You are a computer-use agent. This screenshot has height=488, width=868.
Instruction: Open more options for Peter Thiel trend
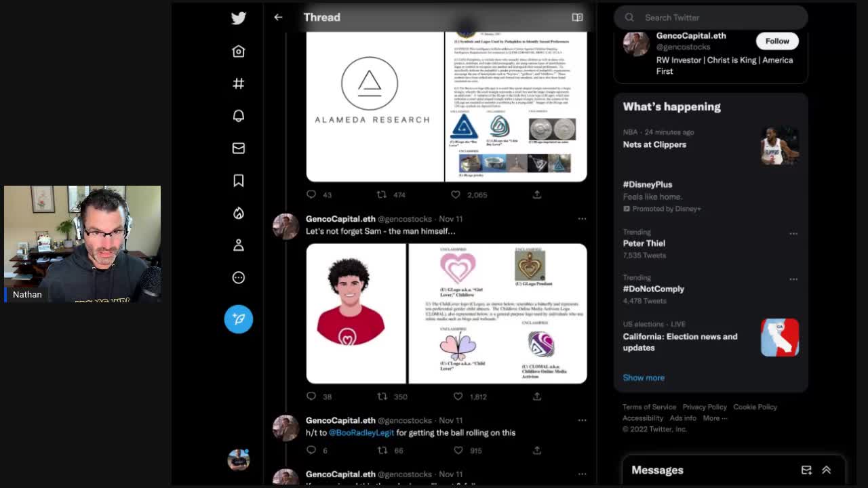coord(793,233)
